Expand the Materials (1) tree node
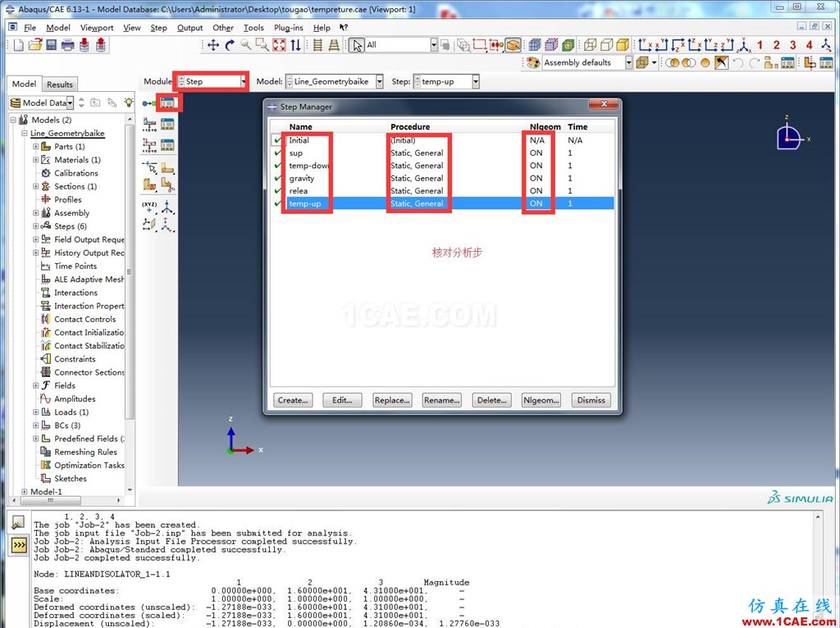Image resolution: width=840 pixels, height=628 pixels. 36,160
